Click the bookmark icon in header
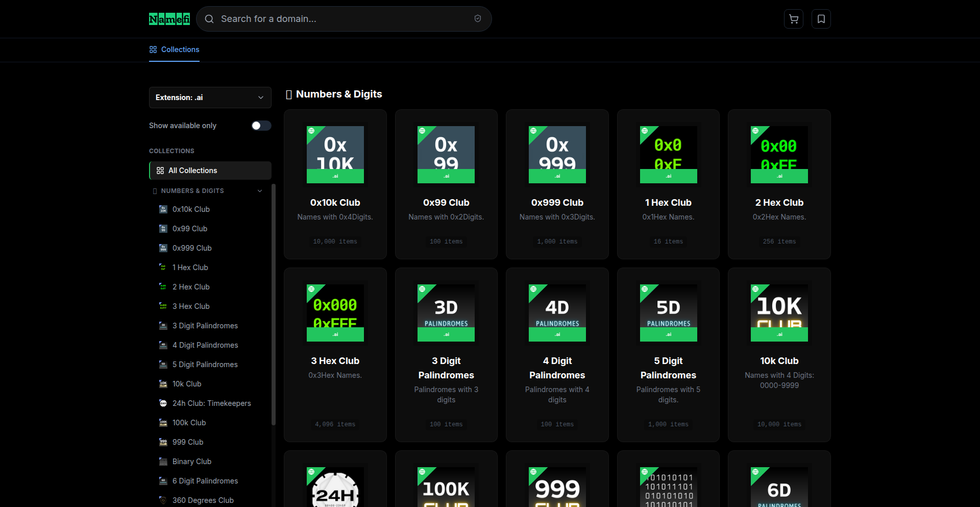The image size is (980, 507). (x=821, y=19)
